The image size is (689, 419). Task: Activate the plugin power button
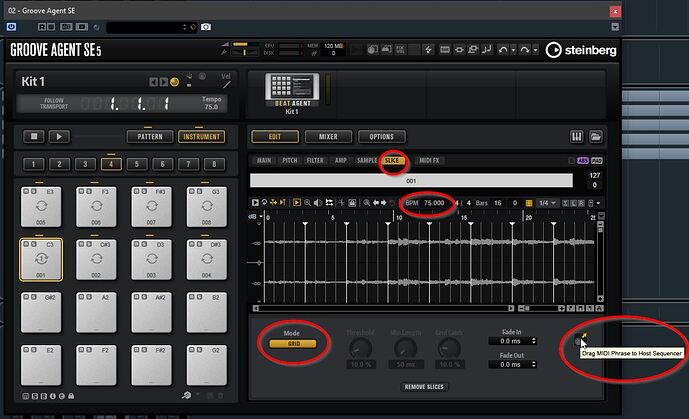coord(11,27)
